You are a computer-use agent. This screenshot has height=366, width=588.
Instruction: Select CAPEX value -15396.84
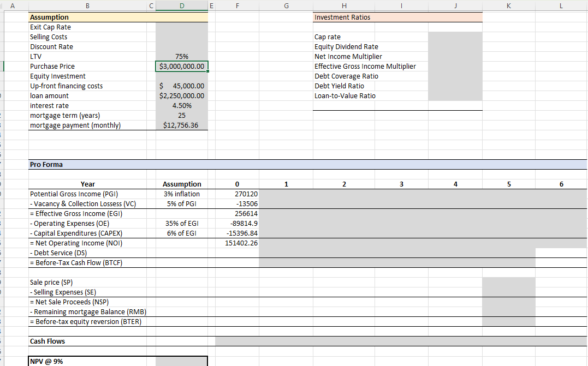point(237,233)
